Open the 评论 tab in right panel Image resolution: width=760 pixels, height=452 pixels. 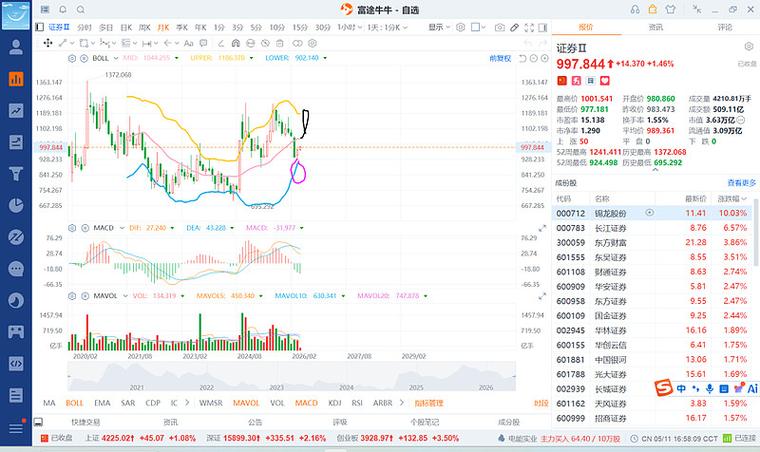[x=725, y=27]
